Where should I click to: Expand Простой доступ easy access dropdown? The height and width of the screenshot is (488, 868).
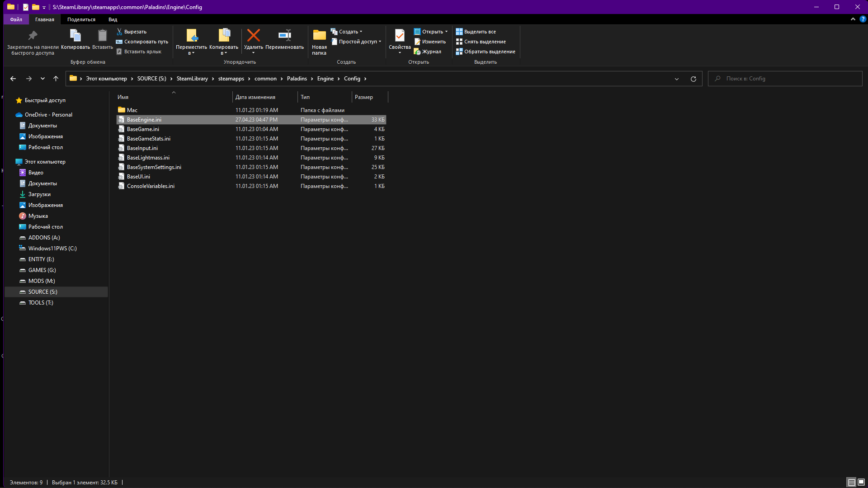(x=356, y=42)
